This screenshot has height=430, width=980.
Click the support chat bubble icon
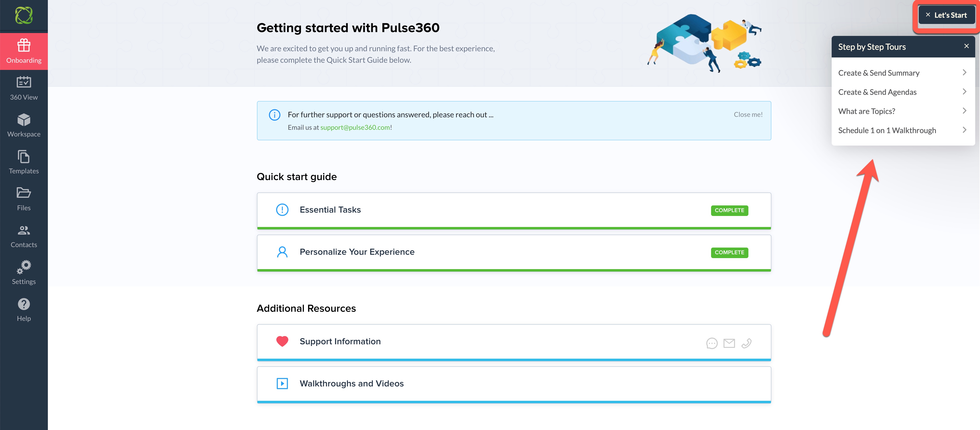pyautogui.click(x=711, y=343)
